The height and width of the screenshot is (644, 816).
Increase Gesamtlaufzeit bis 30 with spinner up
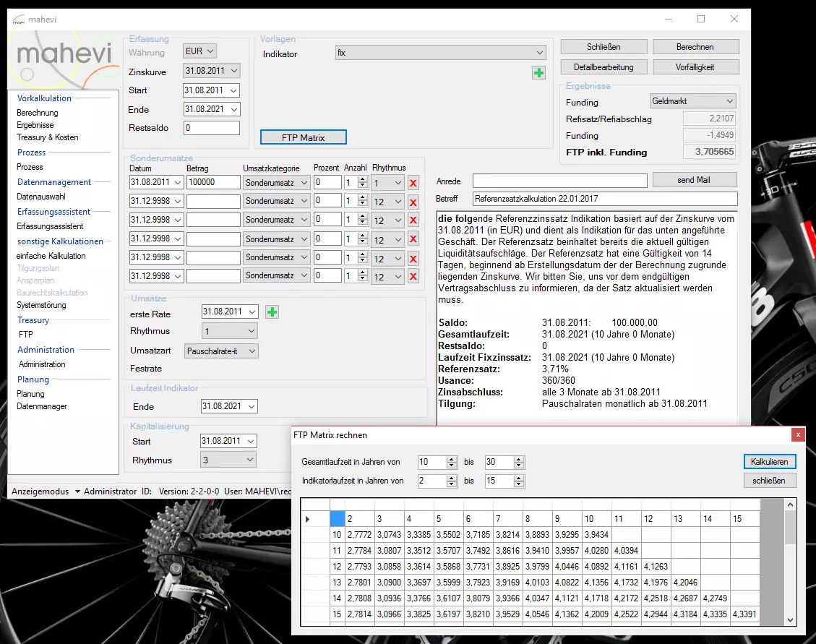tap(518, 459)
